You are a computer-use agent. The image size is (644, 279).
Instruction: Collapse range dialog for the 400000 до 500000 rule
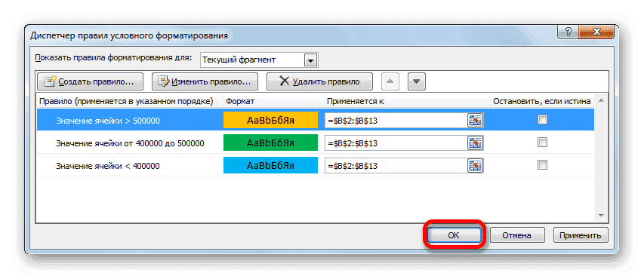475,143
